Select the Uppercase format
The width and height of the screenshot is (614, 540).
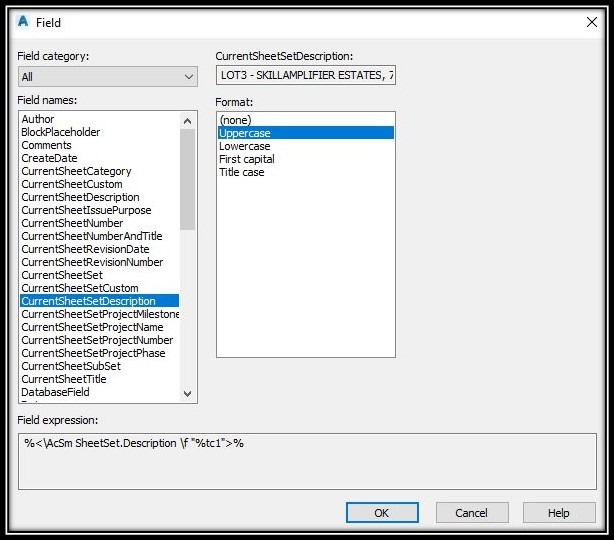(306, 133)
